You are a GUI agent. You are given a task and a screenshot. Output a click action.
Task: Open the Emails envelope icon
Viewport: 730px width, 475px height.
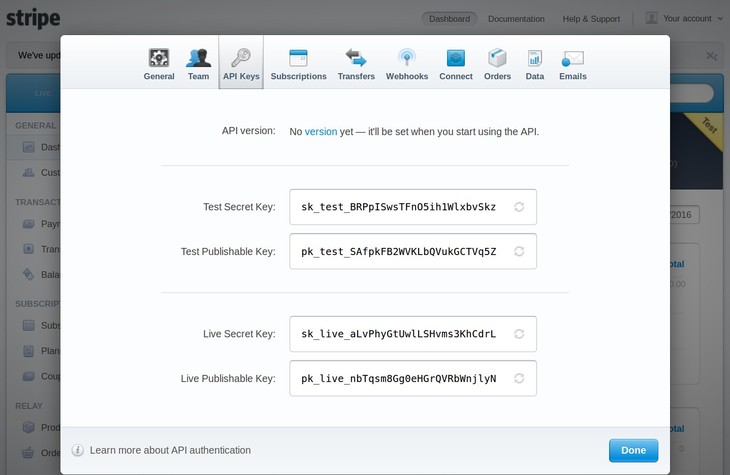pyautogui.click(x=573, y=59)
